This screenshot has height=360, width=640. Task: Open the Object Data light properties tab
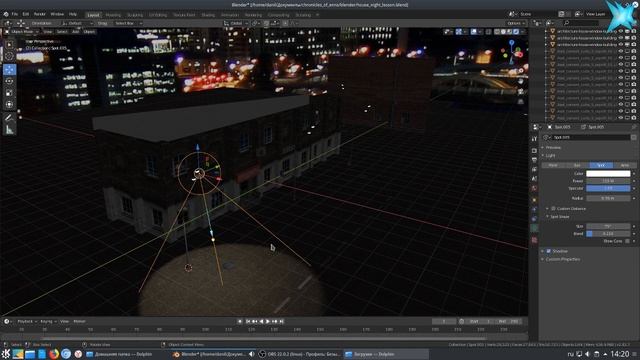(534, 229)
